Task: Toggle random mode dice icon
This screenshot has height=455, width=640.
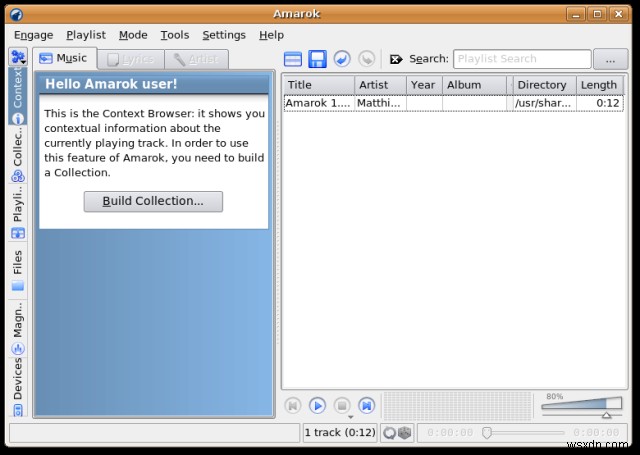Action: pyautogui.click(x=405, y=433)
